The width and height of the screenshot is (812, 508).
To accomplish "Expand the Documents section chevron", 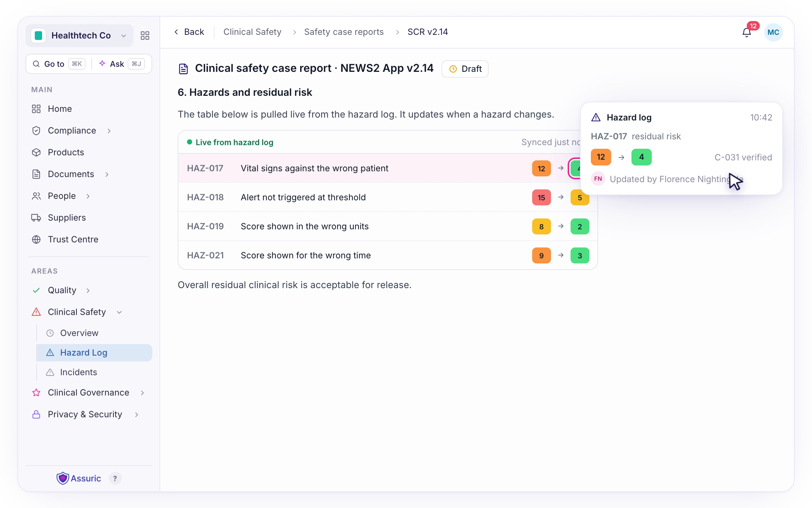I will 107,174.
